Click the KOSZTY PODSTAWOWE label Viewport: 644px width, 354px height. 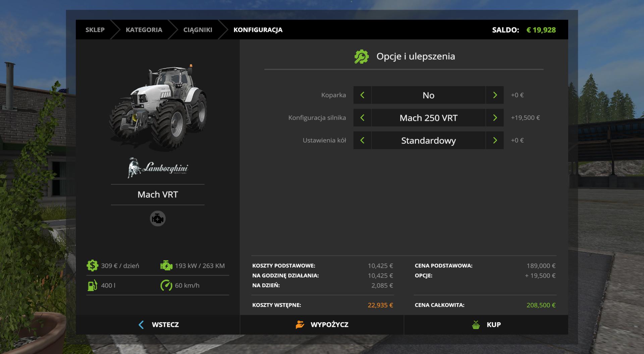[284, 265]
